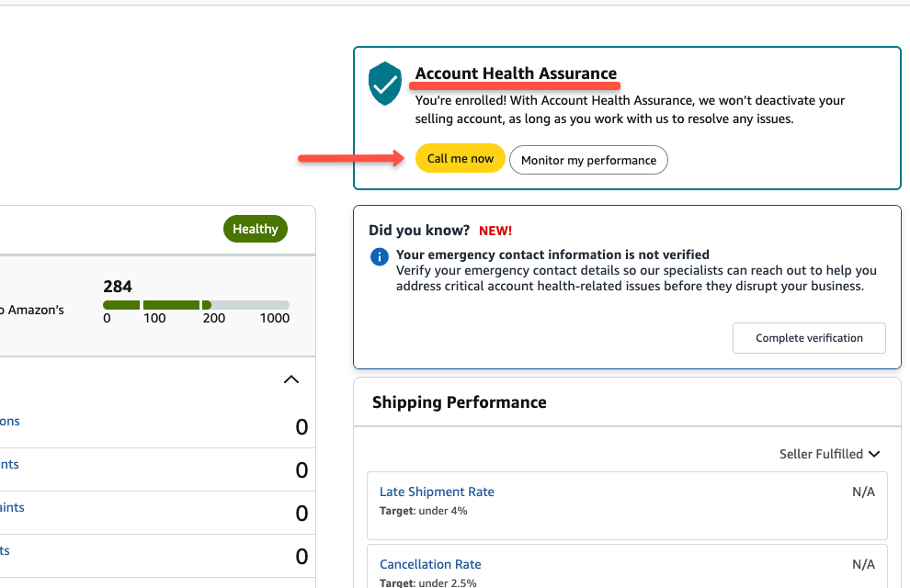
Task: Click the 284 account health score
Action: point(118,287)
